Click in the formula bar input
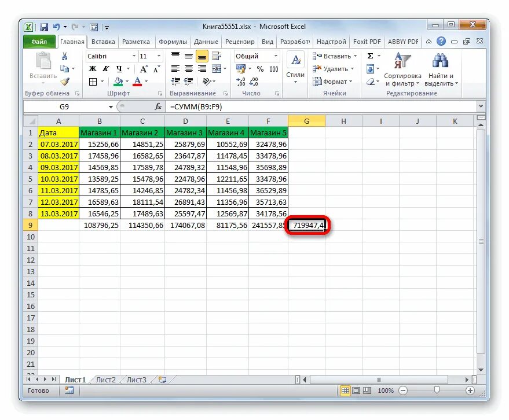509x420 pixels. 321,106
